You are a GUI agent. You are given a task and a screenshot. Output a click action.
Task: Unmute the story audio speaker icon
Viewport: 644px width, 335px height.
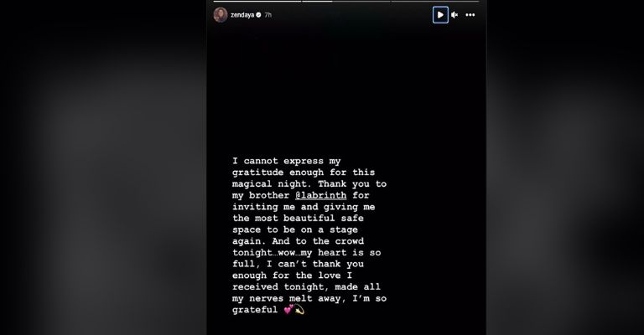coord(454,15)
